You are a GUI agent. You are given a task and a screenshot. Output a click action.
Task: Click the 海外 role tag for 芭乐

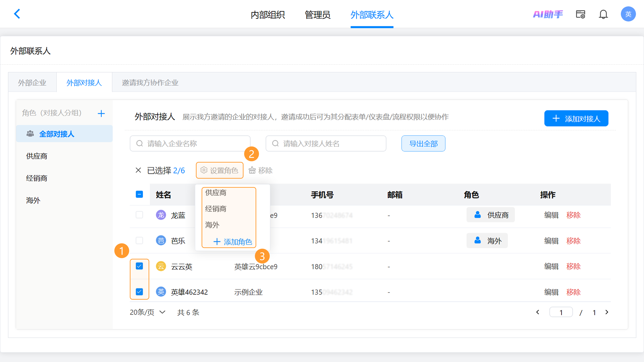coord(487,241)
